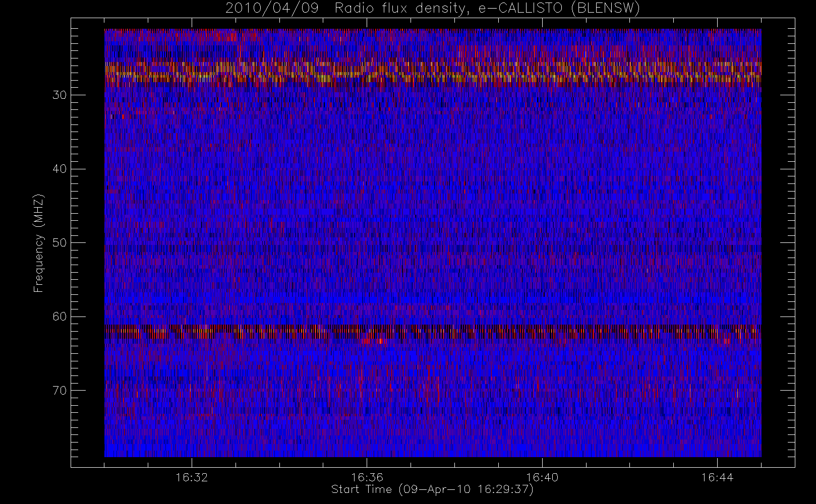Viewport: 816px width, 504px height.
Task: Click the 40 frequency tick label
Action: pos(60,169)
